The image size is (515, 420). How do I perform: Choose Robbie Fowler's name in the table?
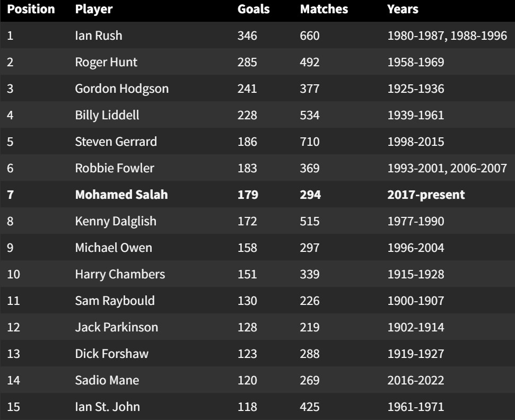coord(115,168)
